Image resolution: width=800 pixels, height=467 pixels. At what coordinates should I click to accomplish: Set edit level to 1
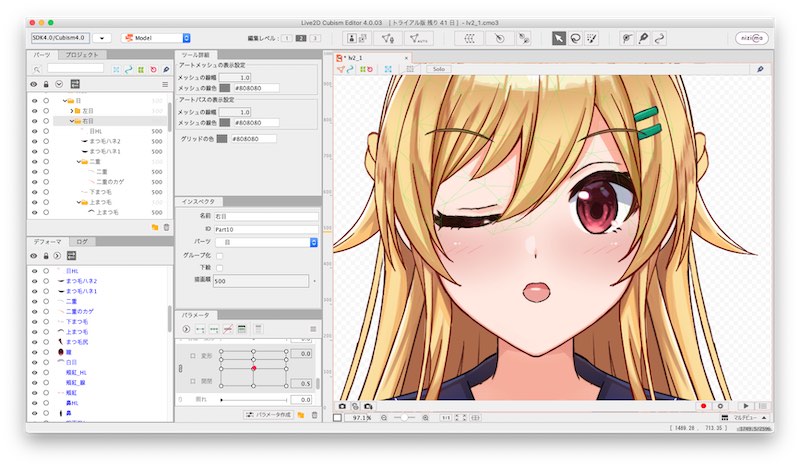pyautogui.click(x=287, y=38)
